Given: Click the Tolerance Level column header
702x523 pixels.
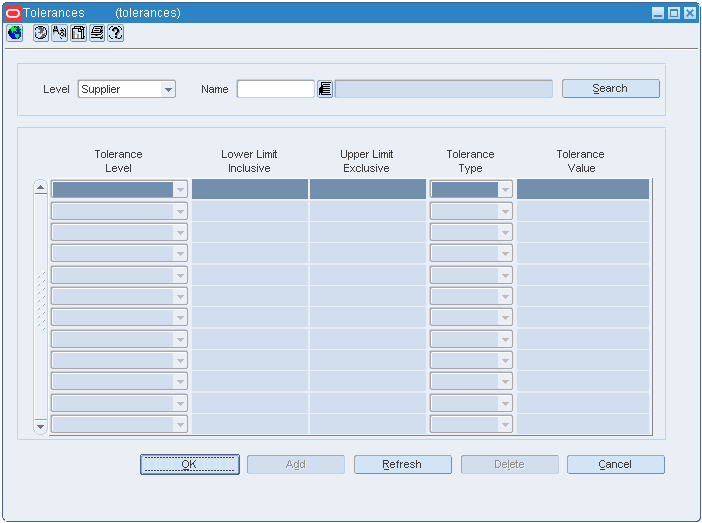Looking at the screenshot, I should coord(119,161).
